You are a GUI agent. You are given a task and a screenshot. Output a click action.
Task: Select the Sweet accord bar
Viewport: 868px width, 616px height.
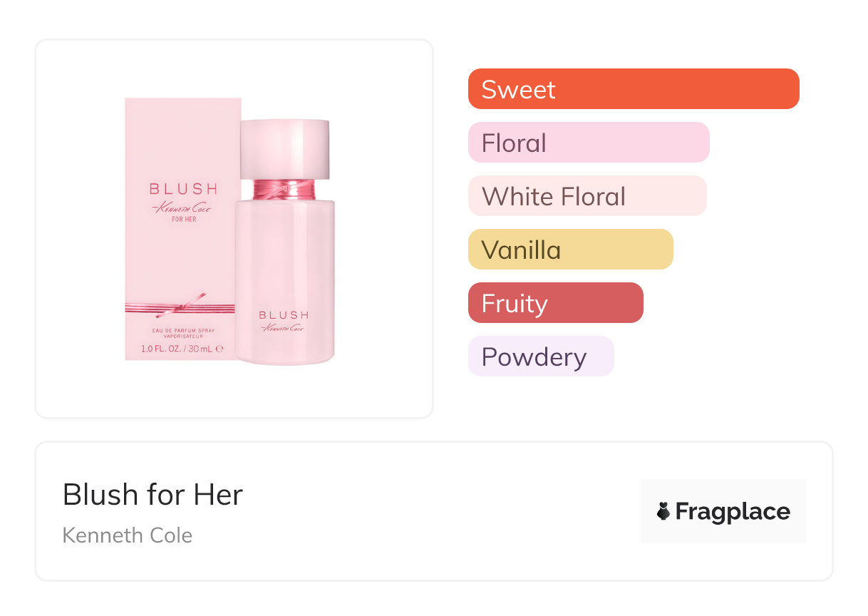coord(633,89)
